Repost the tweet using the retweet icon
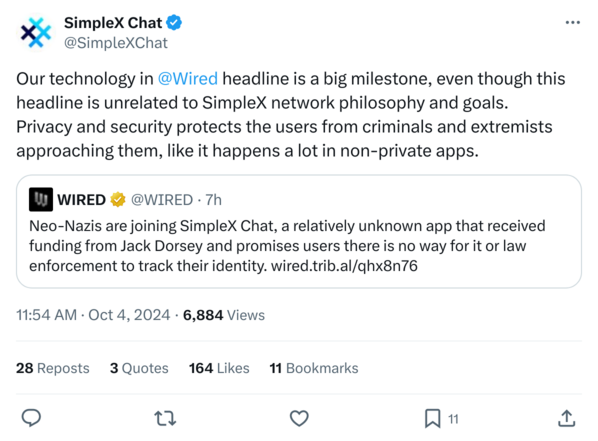598x441 pixels. click(x=165, y=418)
